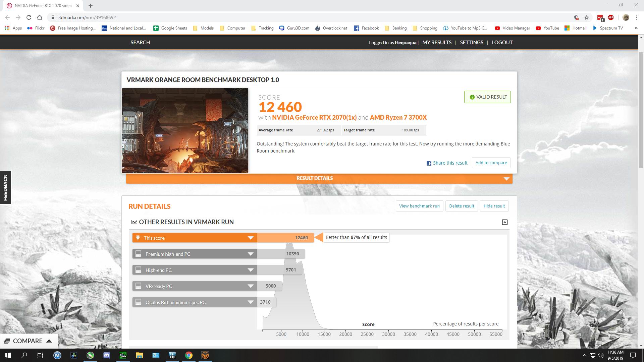Viewport: 644px width, 362px height.
Task: Click the VALID RESULT badge
Action: click(487, 97)
